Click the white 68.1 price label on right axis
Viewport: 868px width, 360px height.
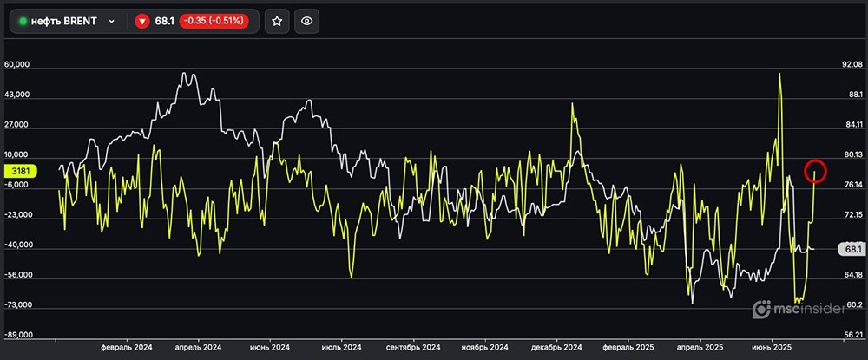851,249
